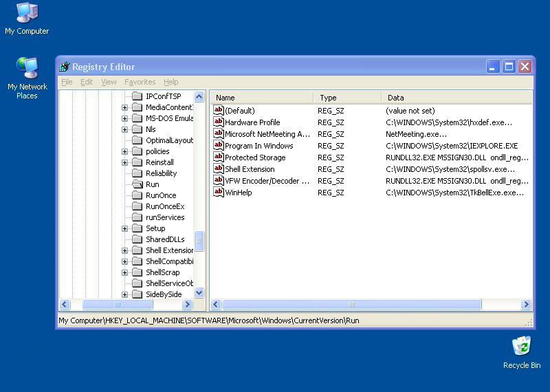Expand the MS-DOS Emula key
Viewport: 550px width, 392px height.
point(124,118)
